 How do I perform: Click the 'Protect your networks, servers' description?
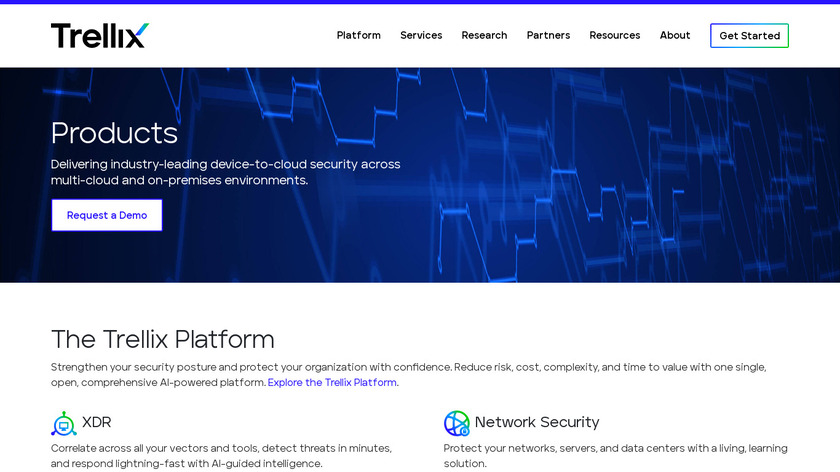coord(616,455)
